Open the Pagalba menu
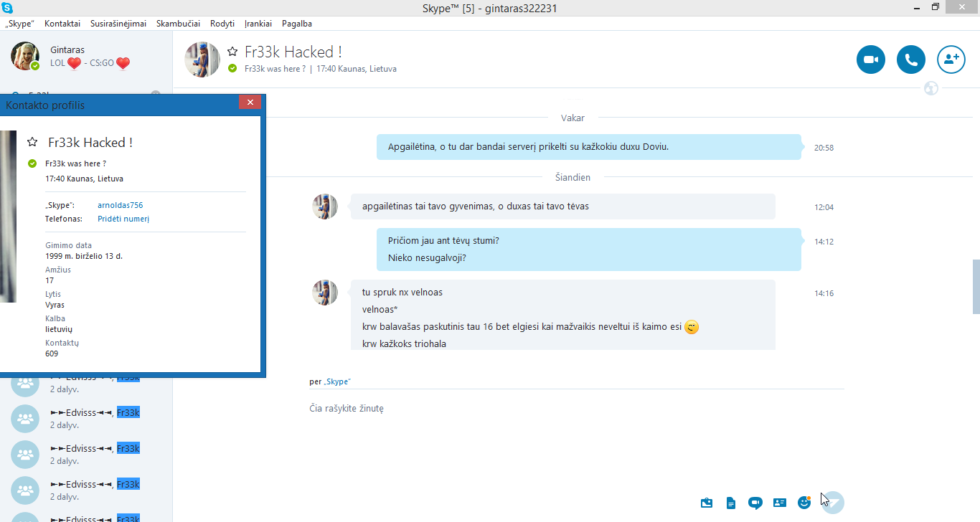Screen dimensions: 980x522 [297, 24]
